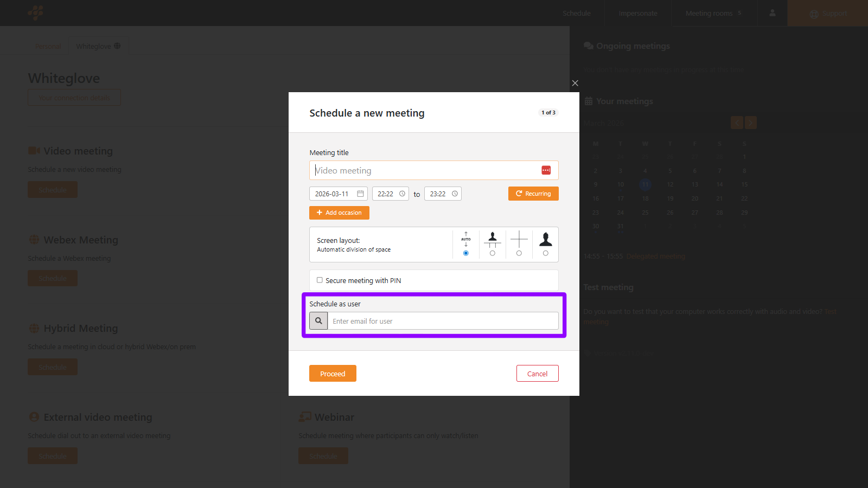
Task: Switch to the Personal tab
Action: coord(48,46)
